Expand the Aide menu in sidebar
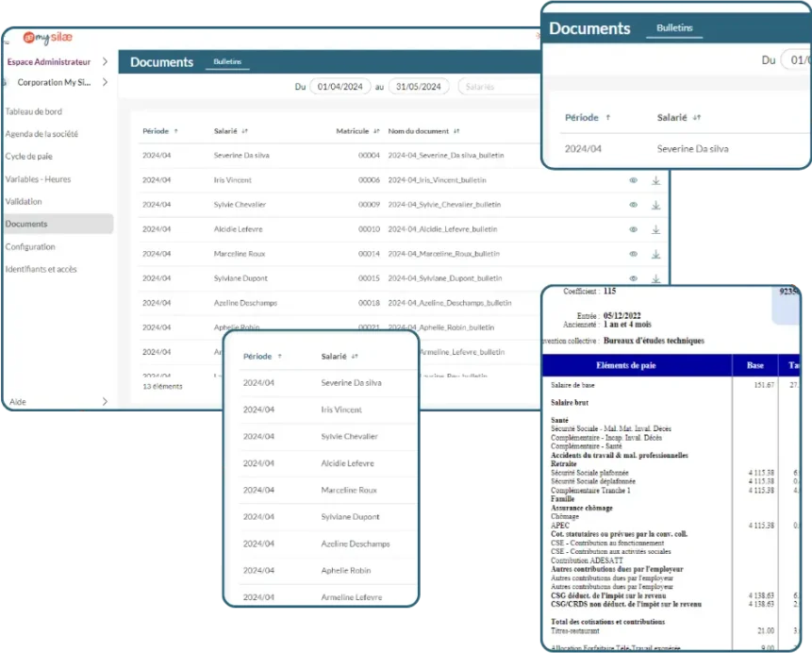The width and height of the screenshot is (812, 653). click(x=104, y=401)
